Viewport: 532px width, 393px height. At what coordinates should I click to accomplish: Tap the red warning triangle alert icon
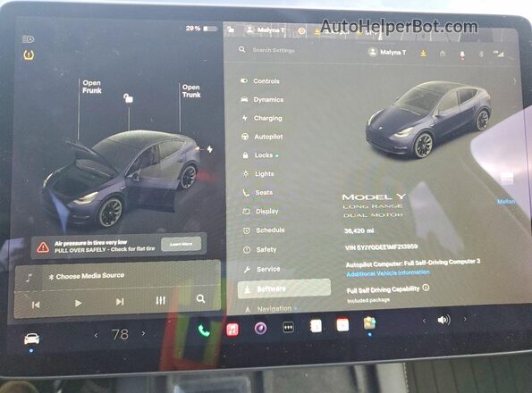click(43, 247)
